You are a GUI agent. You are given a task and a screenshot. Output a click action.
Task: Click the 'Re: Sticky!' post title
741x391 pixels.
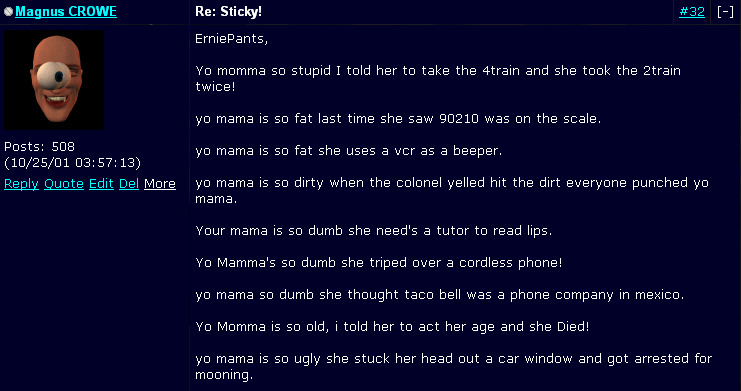(x=228, y=12)
